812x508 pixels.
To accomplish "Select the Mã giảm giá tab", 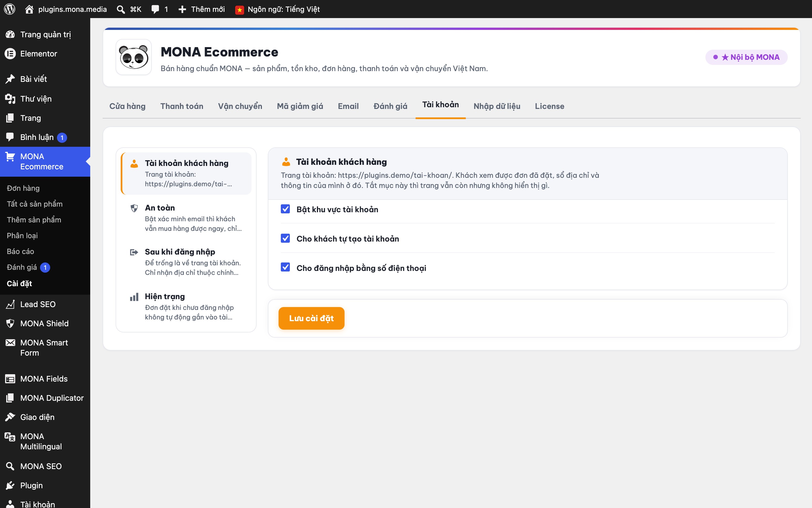I will click(x=300, y=106).
